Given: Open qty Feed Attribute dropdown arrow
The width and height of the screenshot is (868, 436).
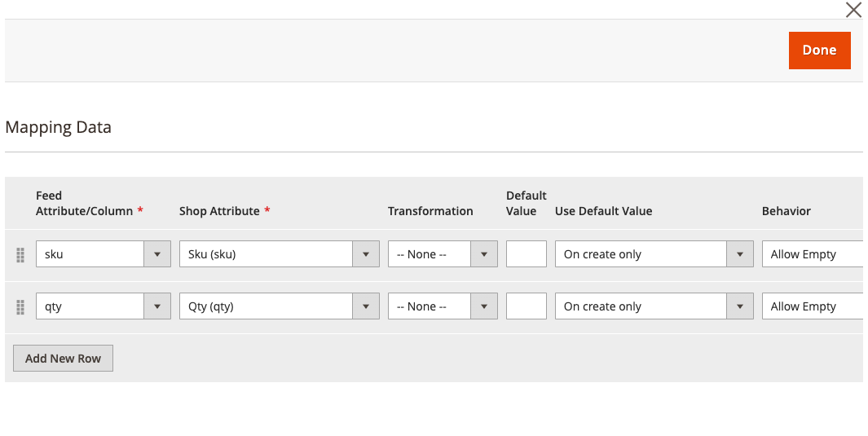Looking at the screenshot, I should tap(157, 306).
